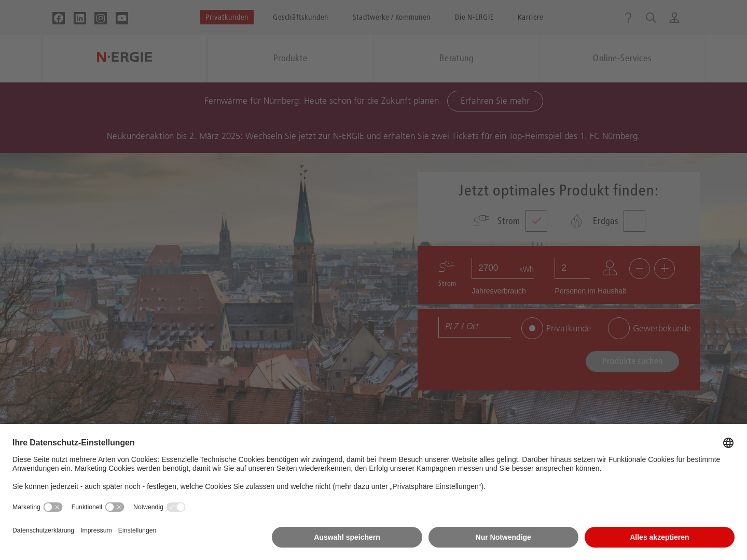Enable the Funktionell cookies toggle
The width and height of the screenshot is (747, 560).
tap(115, 507)
